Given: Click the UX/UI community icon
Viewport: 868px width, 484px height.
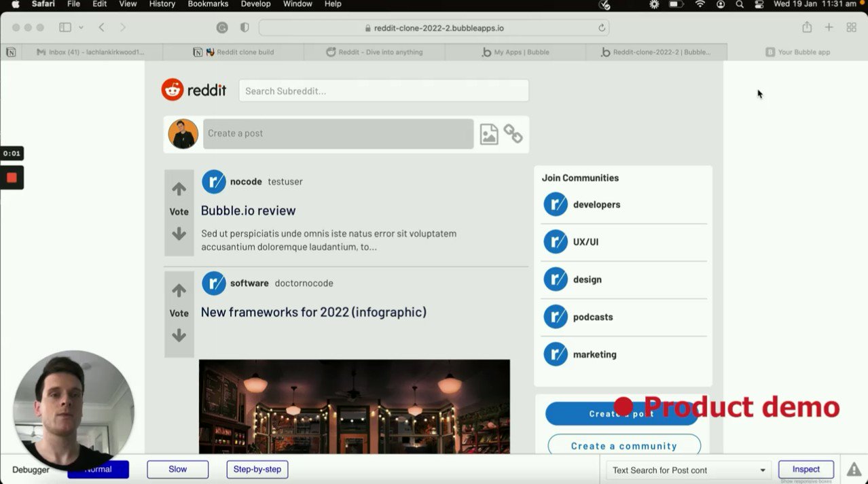Looking at the screenshot, I should pyautogui.click(x=556, y=242).
